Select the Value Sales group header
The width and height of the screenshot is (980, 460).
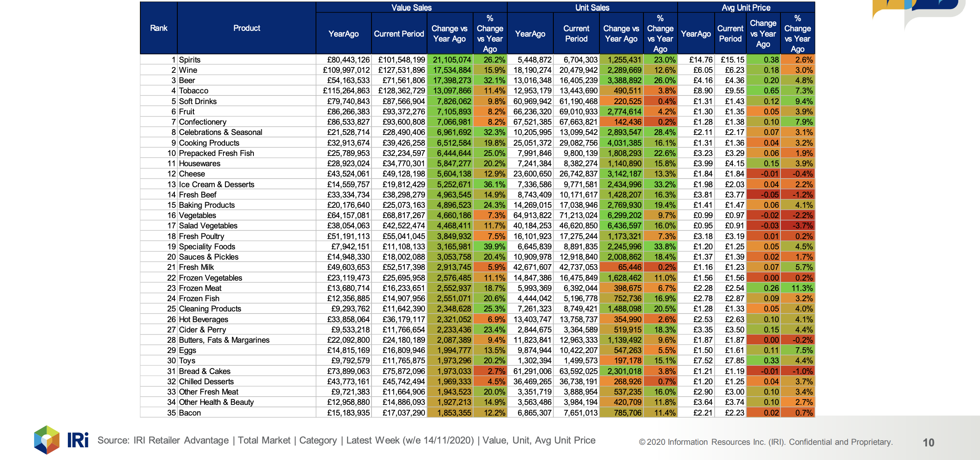pos(411,7)
